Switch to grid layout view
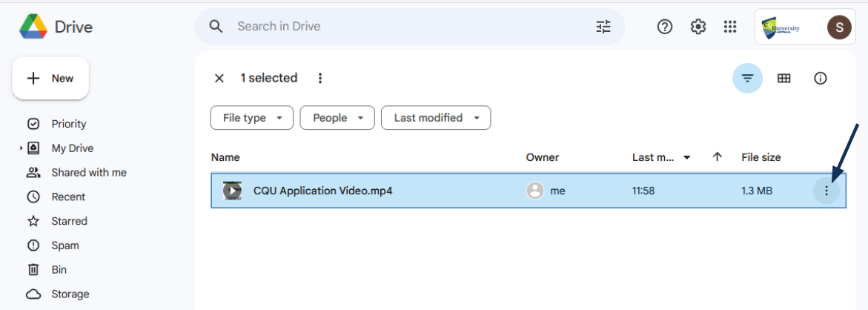The width and height of the screenshot is (868, 310). [x=783, y=79]
